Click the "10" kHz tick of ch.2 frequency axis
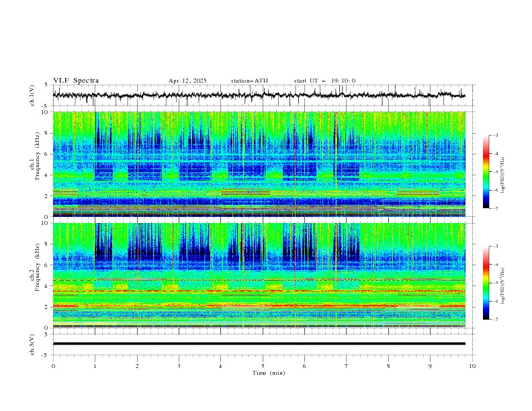532x411 pixels. click(x=46, y=223)
